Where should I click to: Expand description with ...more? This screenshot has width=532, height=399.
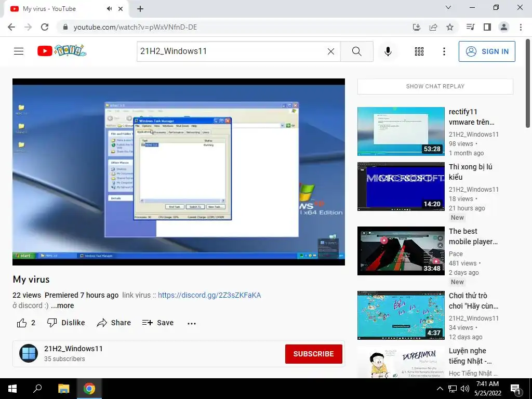[62, 305]
